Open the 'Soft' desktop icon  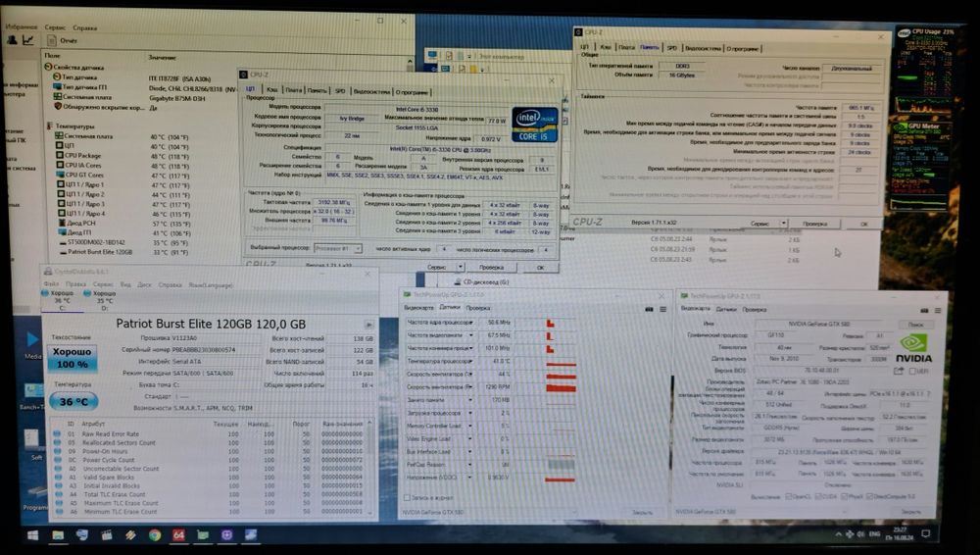(33, 443)
